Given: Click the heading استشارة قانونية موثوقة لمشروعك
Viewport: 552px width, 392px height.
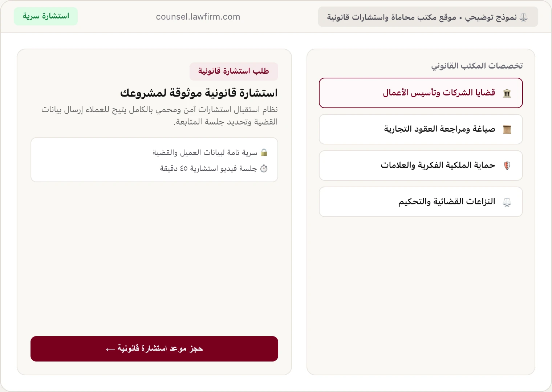Looking at the screenshot, I should pos(199,93).
